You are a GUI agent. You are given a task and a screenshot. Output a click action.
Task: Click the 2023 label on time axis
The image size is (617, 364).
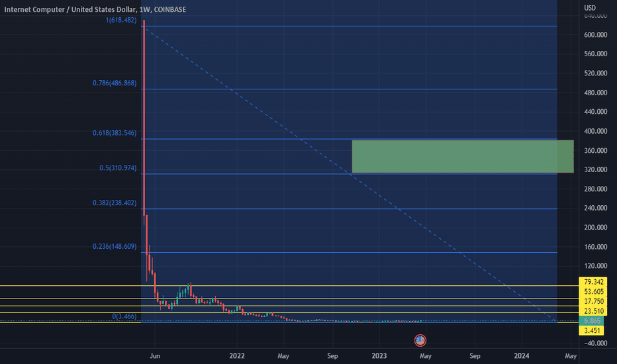(379, 356)
